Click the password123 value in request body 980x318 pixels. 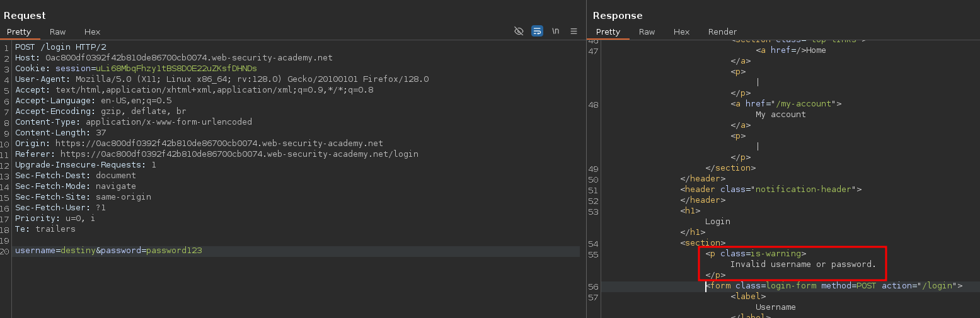174,251
